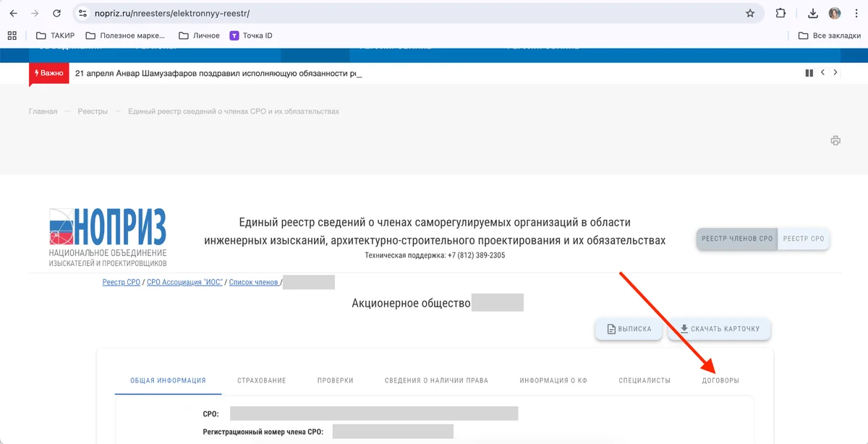Click the Регистрационный номер члена СРО label
The image size is (868, 444).
(263, 432)
